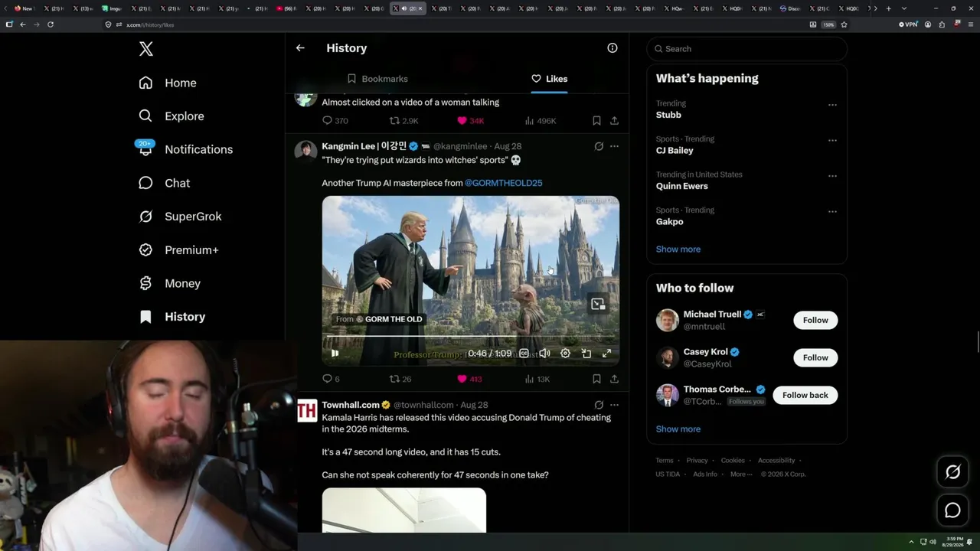Reply to Kangmin Lee's post
The height and width of the screenshot is (551, 980).
point(331,379)
